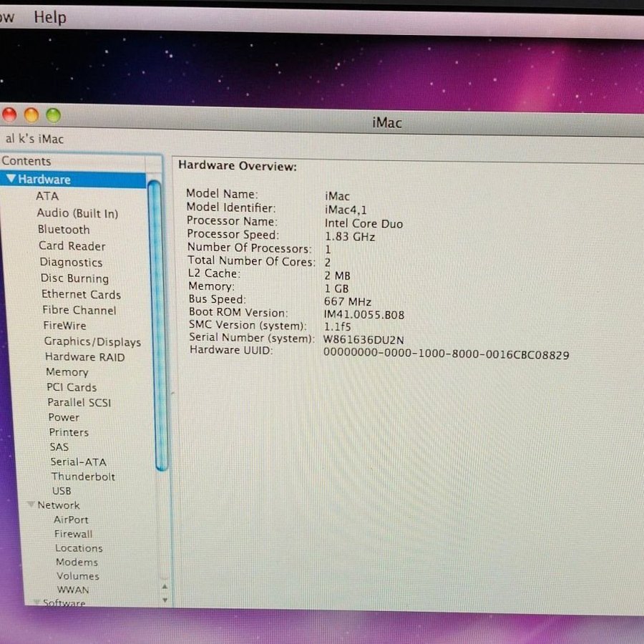Select Thunderbolt in the sidebar

pos(83,477)
